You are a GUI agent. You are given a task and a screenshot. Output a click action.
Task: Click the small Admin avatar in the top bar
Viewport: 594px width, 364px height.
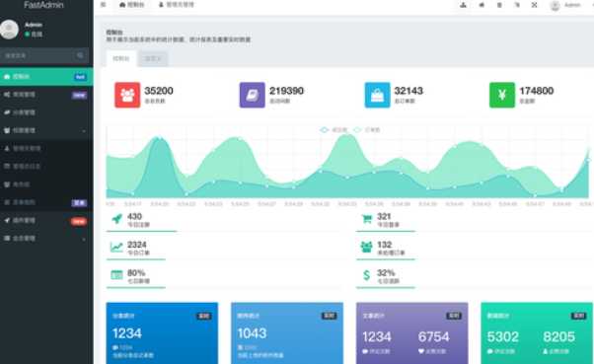(555, 5)
